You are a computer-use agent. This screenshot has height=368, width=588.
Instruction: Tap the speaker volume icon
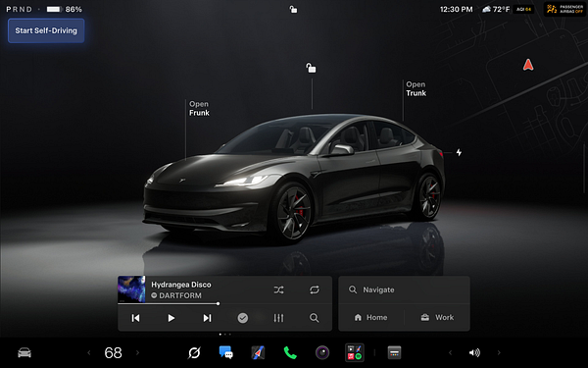point(474,352)
